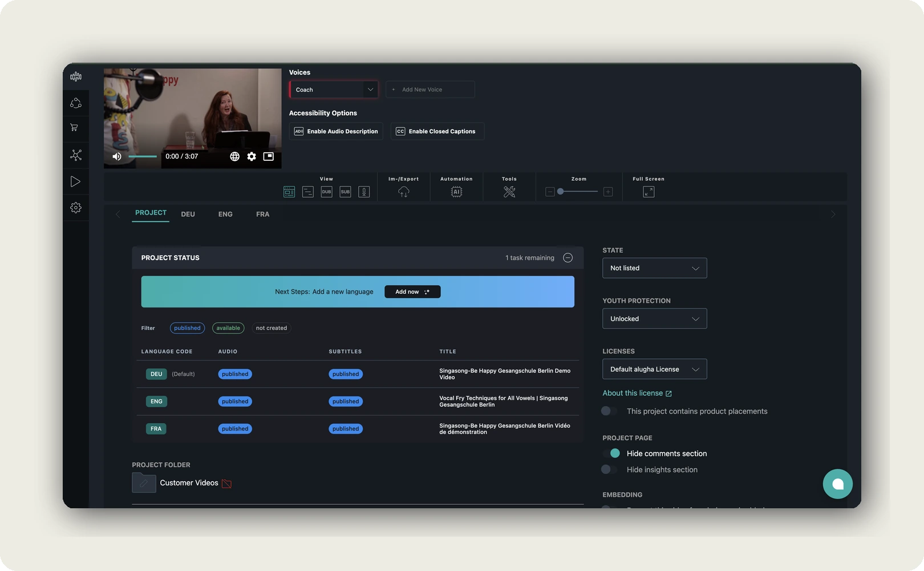Image resolution: width=924 pixels, height=571 pixels.
Task: Open the Youth Protection dropdown showing Unlocked
Action: (x=655, y=318)
